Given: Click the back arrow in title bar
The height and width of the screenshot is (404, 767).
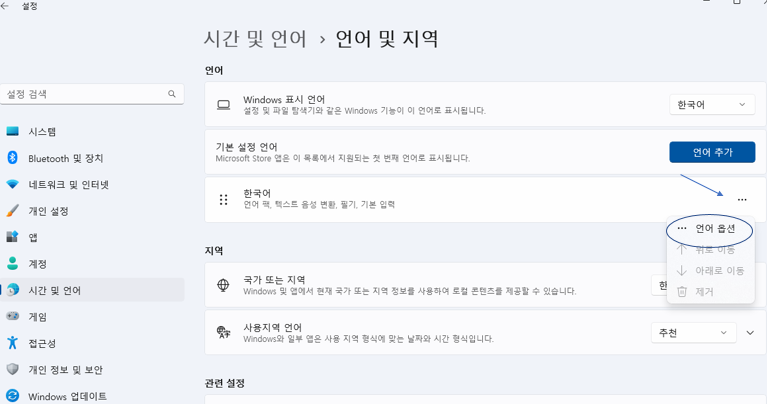Looking at the screenshot, I should [x=6, y=6].
